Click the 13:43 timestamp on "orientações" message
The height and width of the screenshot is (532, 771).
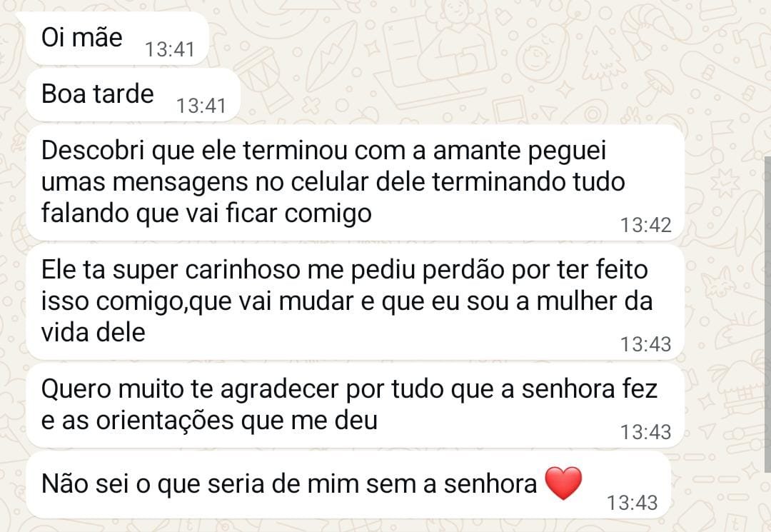click(645, 431)
